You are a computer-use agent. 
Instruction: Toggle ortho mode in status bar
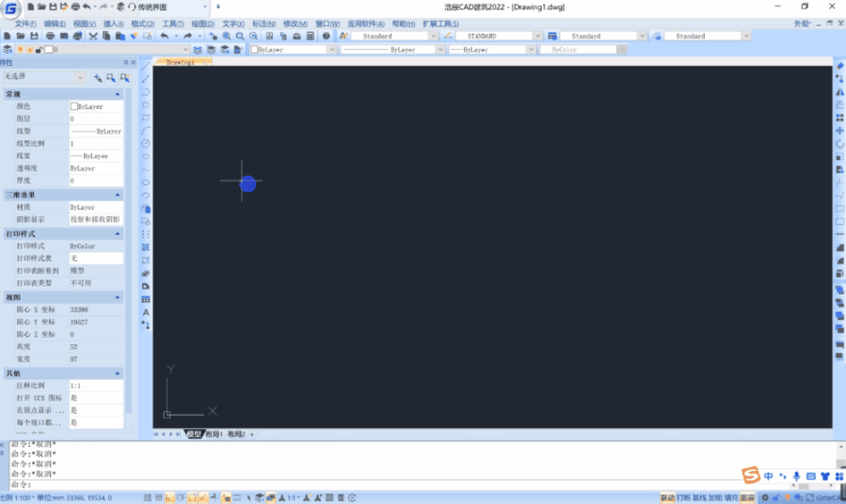169,497
